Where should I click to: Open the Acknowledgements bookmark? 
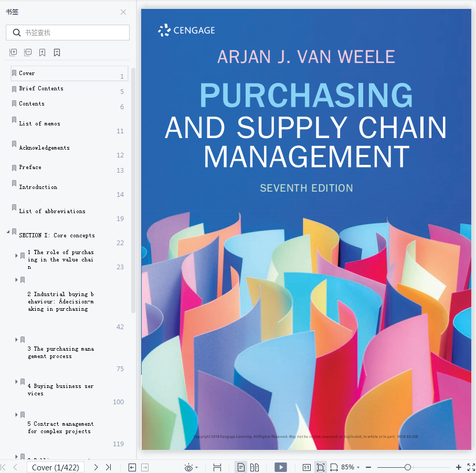[44, 148]
